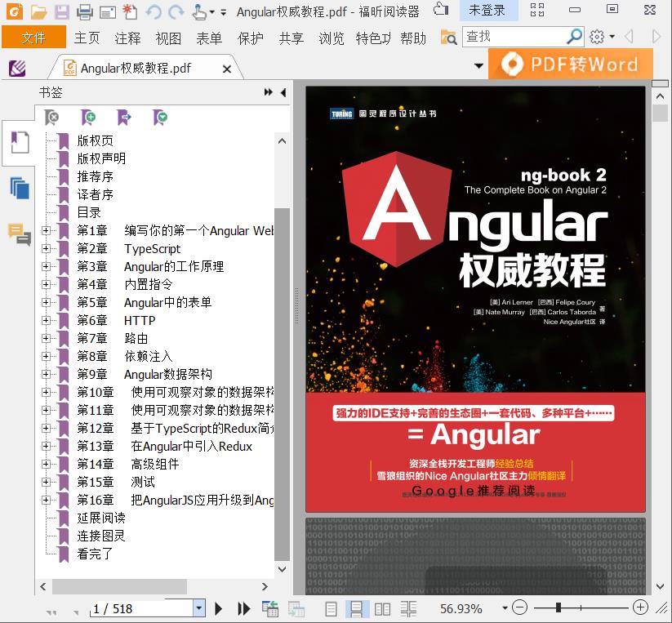Viewport: 672px width, 623px height.
Task: Open the 文件 menu
Action: pos(33,38)
